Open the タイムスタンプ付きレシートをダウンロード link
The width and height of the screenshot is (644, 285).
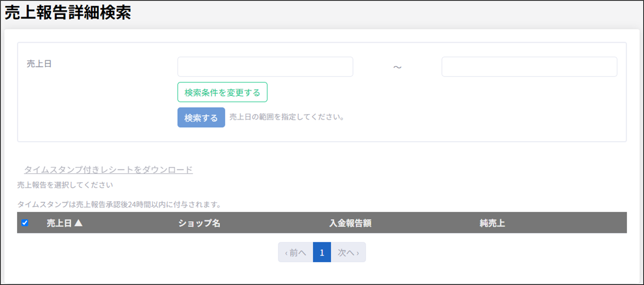108,170
